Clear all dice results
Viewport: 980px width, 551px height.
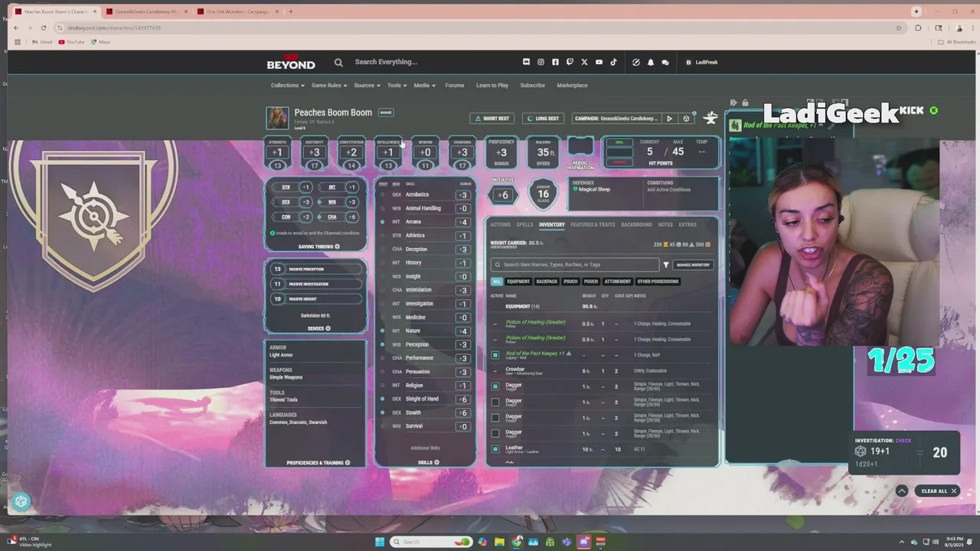[938, 491]
